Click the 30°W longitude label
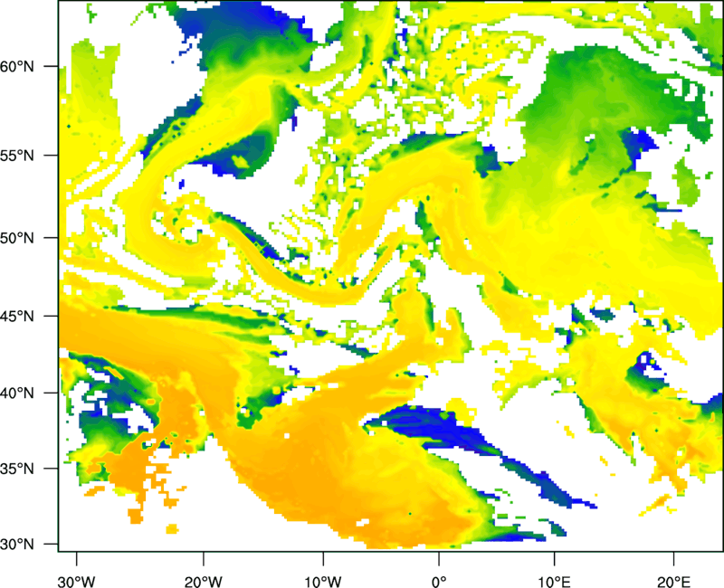Screen dimensions: 724x588 pos(76,582)
